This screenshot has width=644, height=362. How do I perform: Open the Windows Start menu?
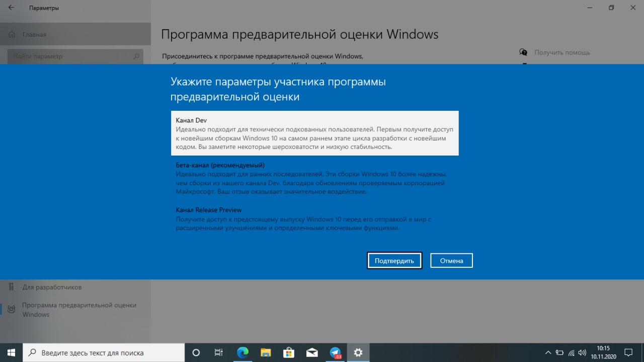click(x=11, y=352)
